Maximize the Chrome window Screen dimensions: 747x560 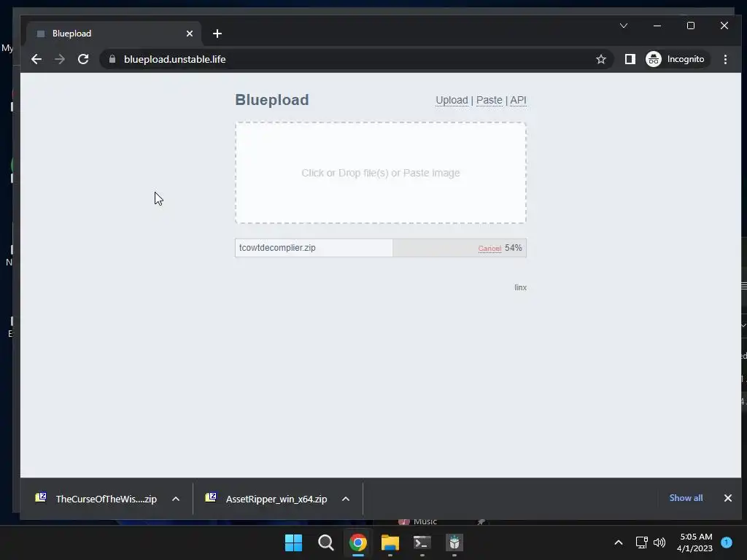(690, 26)
